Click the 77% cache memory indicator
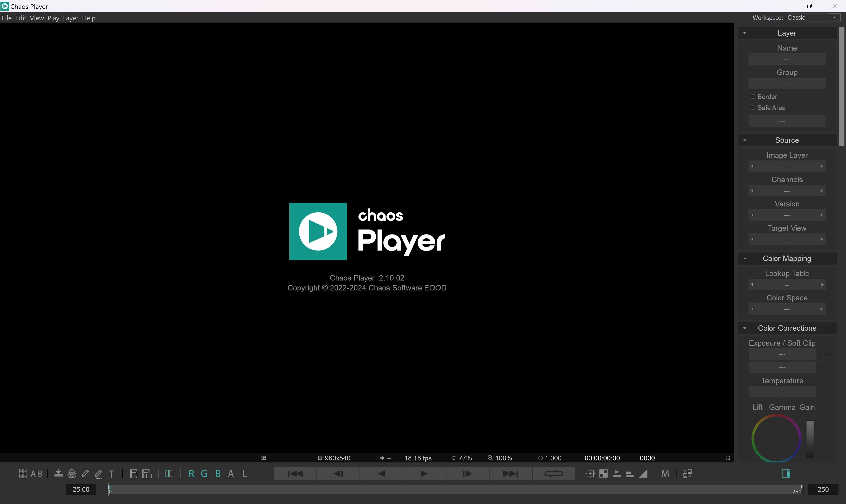This screenshot has width=846, height=504. [x=462, y=458]
